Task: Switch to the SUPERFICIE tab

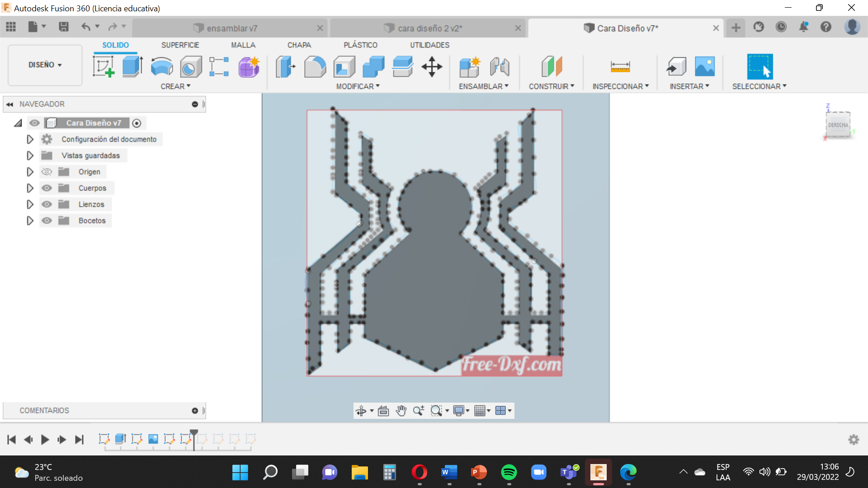Action: 180,45
